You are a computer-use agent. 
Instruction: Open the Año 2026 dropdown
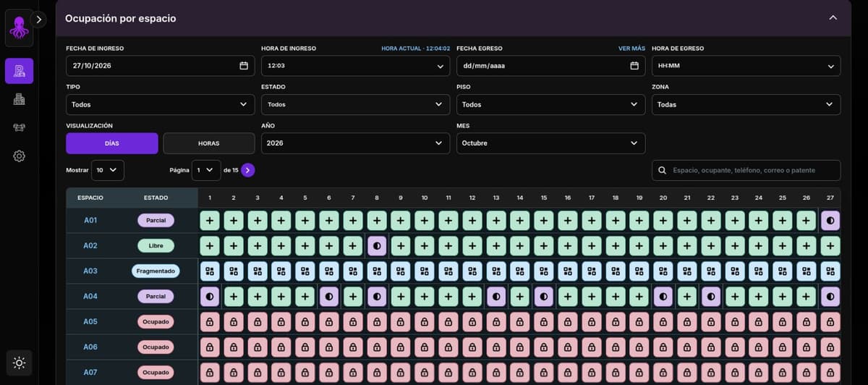355,143
